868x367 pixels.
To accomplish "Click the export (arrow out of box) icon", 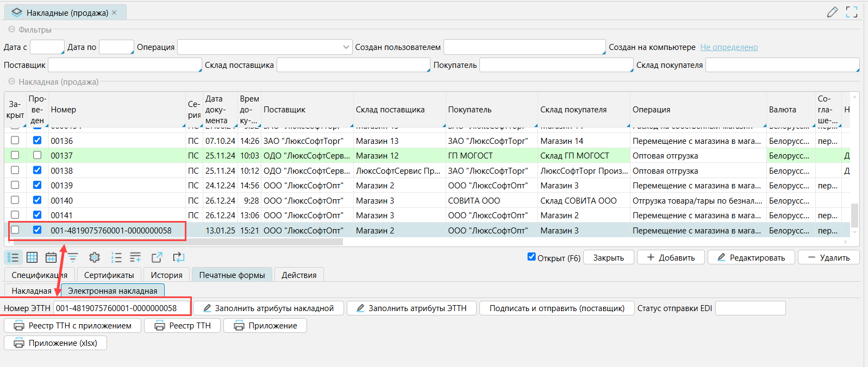I will [157, 257].
